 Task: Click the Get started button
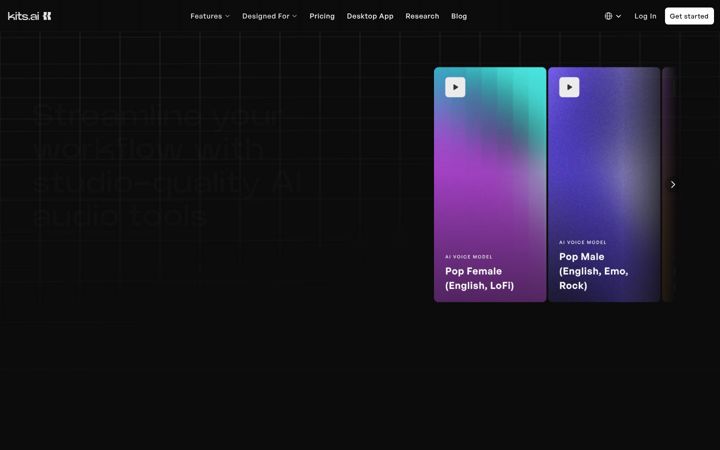click(x=689, y=16)
